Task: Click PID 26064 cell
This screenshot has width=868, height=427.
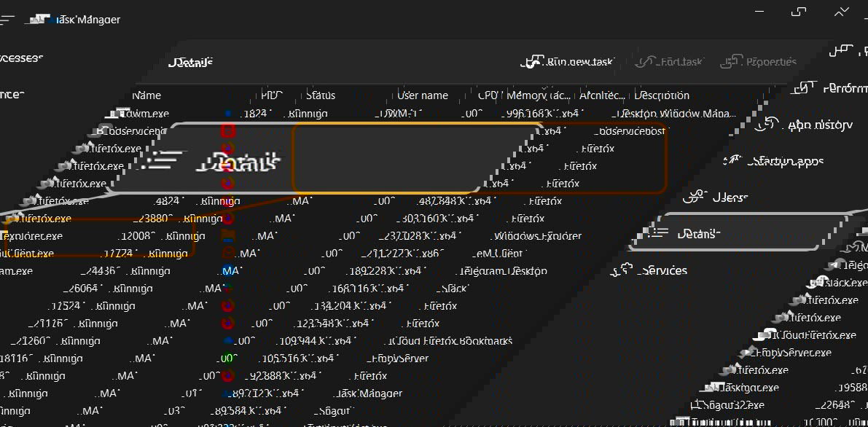Action: 84,289
